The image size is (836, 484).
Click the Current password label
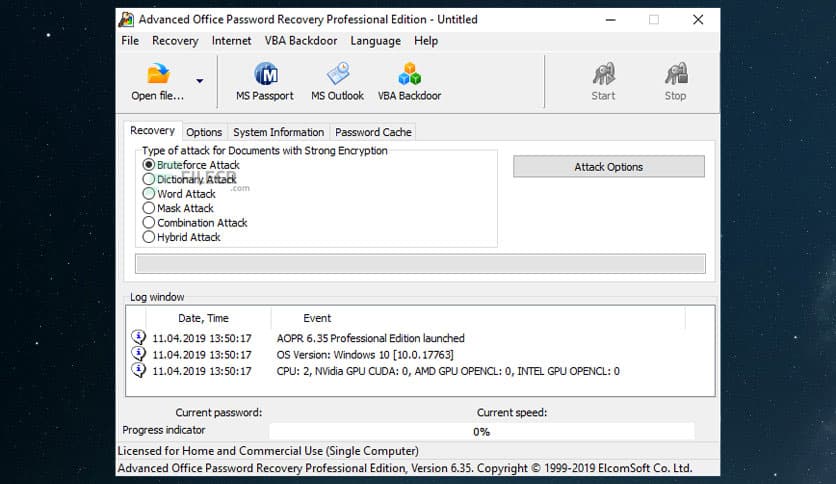[x=219, y=413]
